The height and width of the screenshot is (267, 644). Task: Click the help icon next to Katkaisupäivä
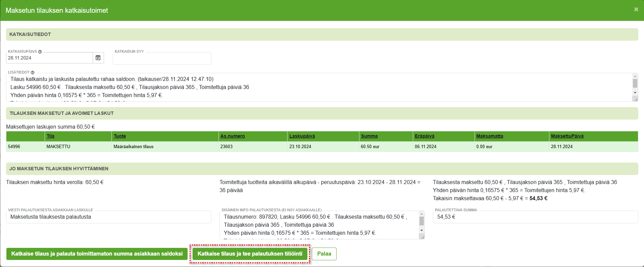[40, 52]
